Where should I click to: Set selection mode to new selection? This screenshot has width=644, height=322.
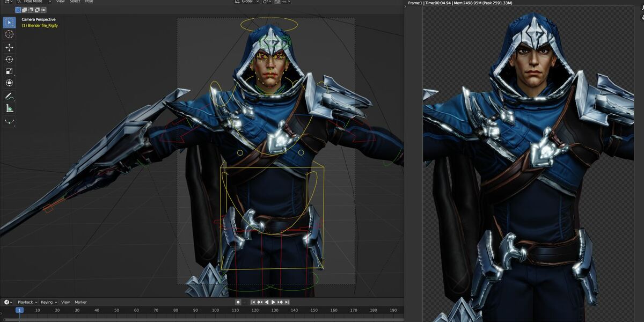tap(18, 10)
